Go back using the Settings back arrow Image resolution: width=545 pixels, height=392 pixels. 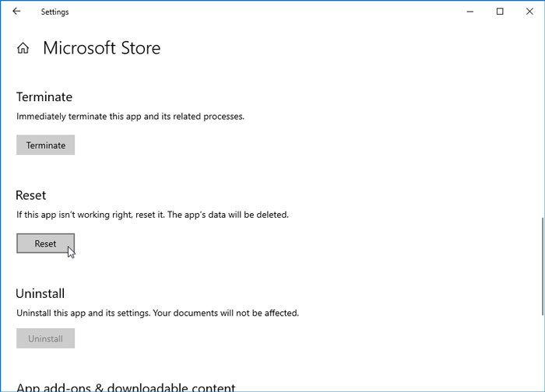[x=16, y=11]
